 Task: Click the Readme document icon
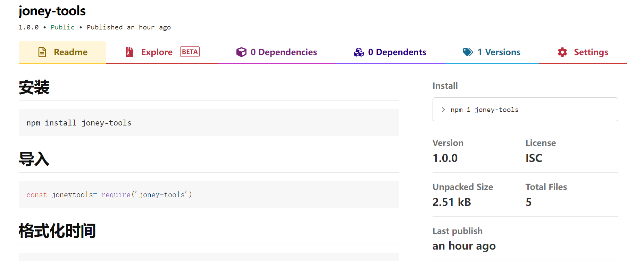42,52
